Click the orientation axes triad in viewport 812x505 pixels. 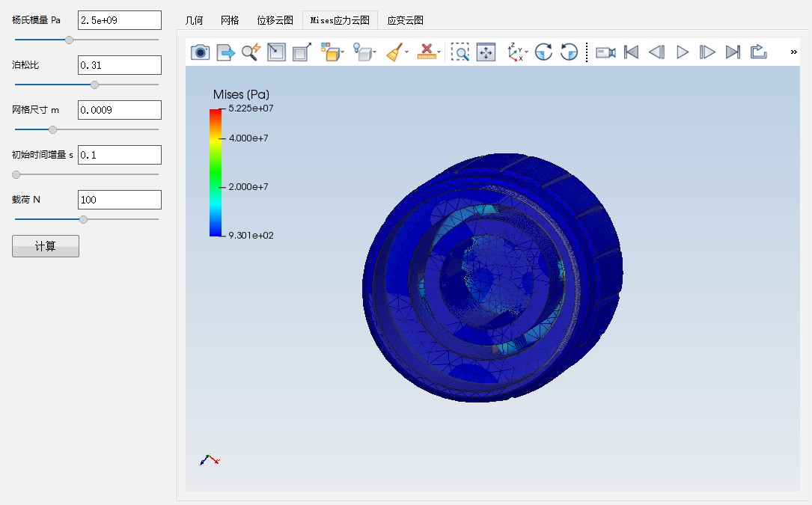click(x=210, y=460)
